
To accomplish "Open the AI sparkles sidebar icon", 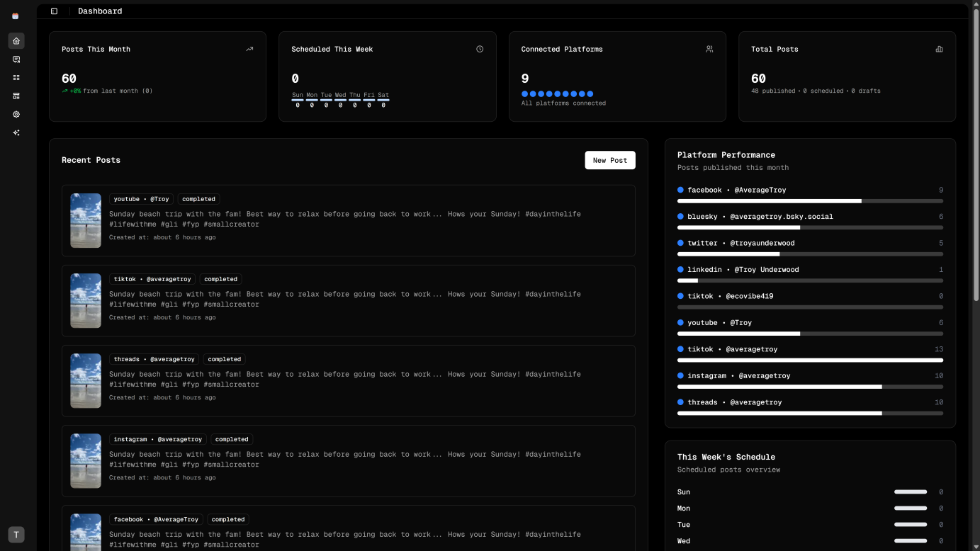I will coord(16,132).
